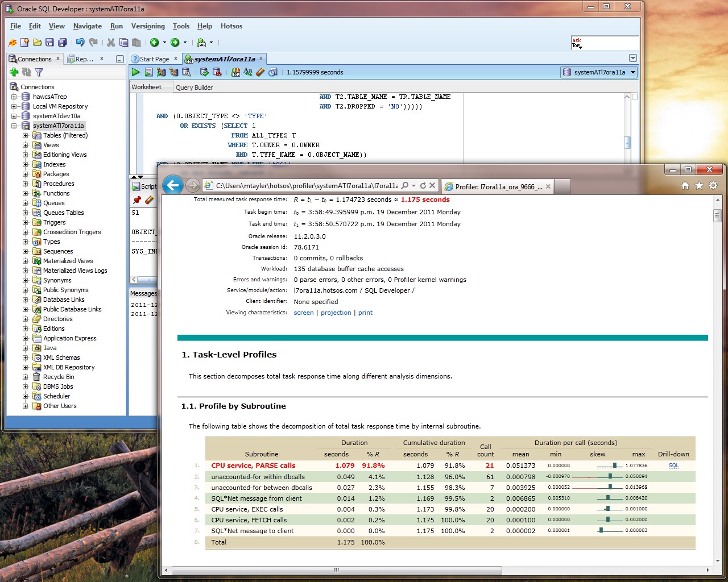
Task: Click the Run Script icon
Action: (148, 72)
